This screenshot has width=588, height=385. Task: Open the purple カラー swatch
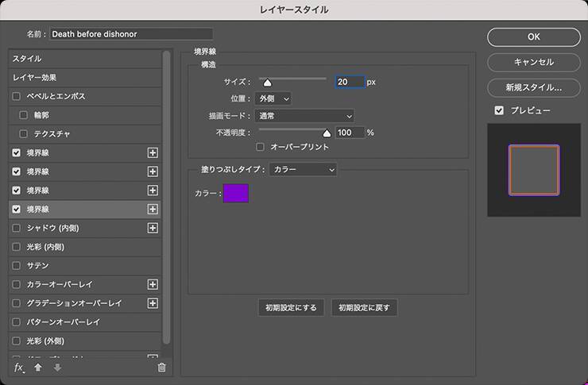tap(236, 193)
